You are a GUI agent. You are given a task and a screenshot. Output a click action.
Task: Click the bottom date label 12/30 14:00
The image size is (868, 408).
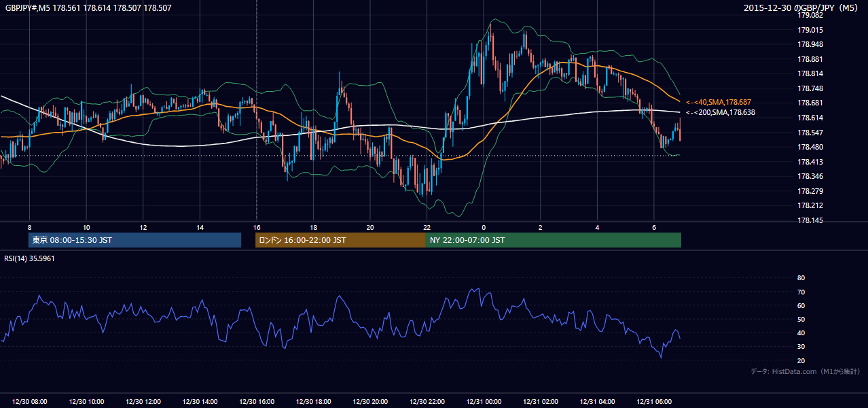click(200, 402)
